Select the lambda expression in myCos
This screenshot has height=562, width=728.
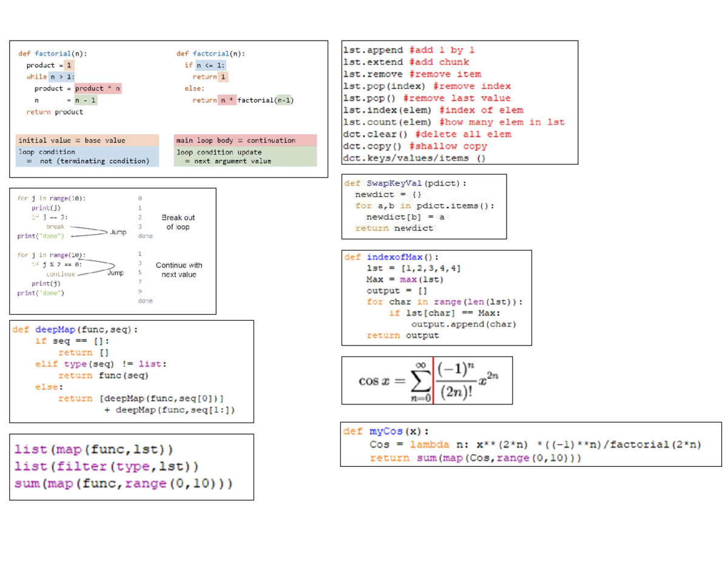pyautogui.click(x=534, y=444)
